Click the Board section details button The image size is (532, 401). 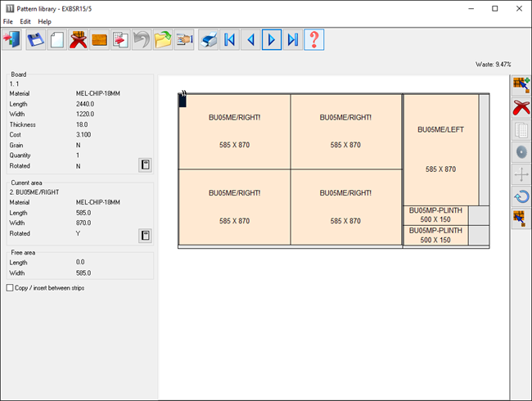pos(144,165)
